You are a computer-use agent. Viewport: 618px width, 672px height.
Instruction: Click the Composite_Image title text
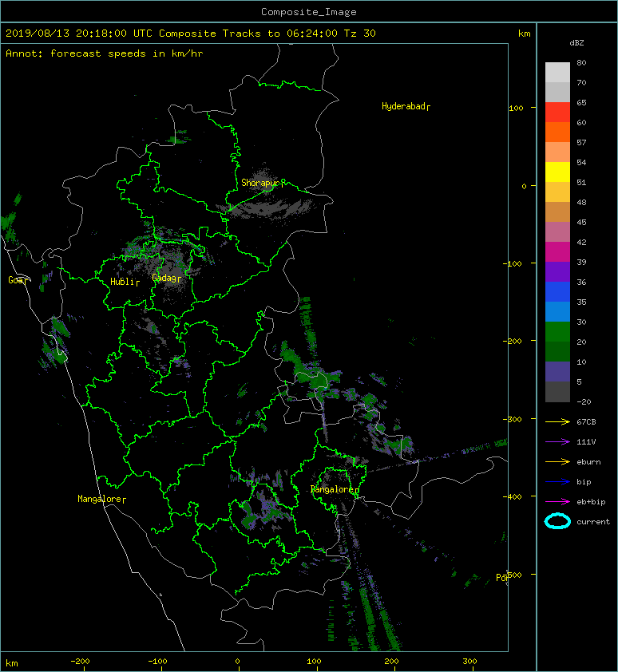[309, 12]
